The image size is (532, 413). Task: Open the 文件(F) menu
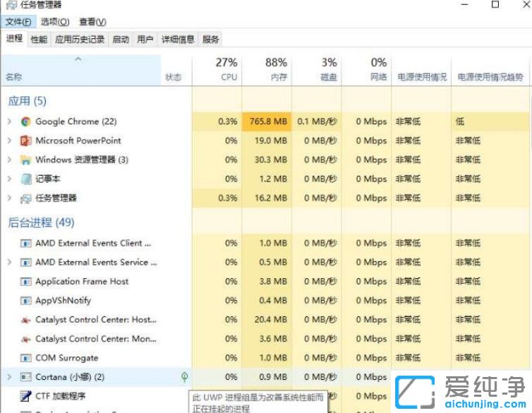point(18,22)
